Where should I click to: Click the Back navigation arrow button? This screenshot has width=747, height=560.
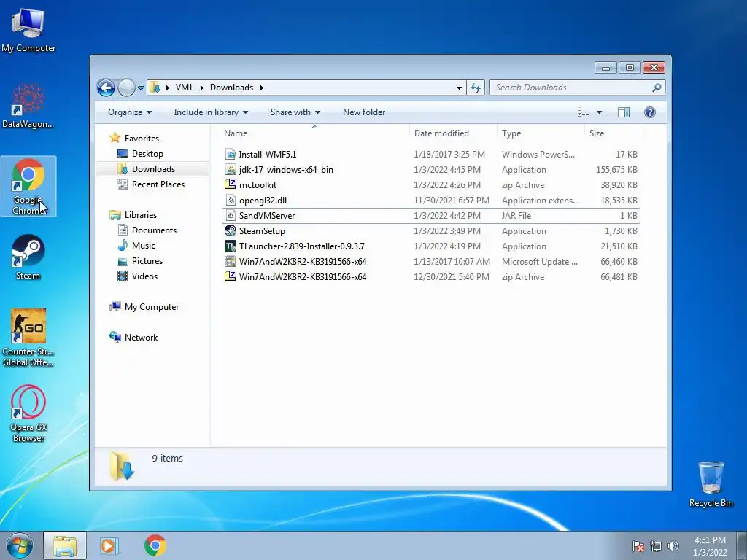[x=106, y=87]
